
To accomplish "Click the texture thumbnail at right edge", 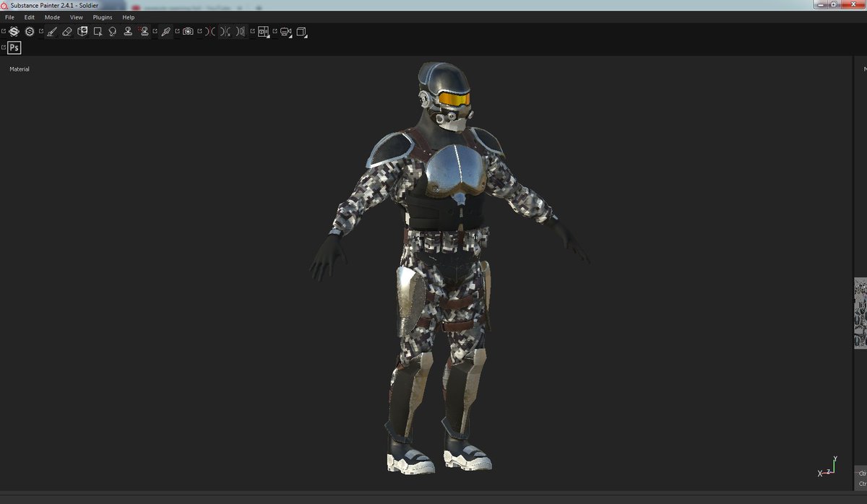I will click(860, 313).
